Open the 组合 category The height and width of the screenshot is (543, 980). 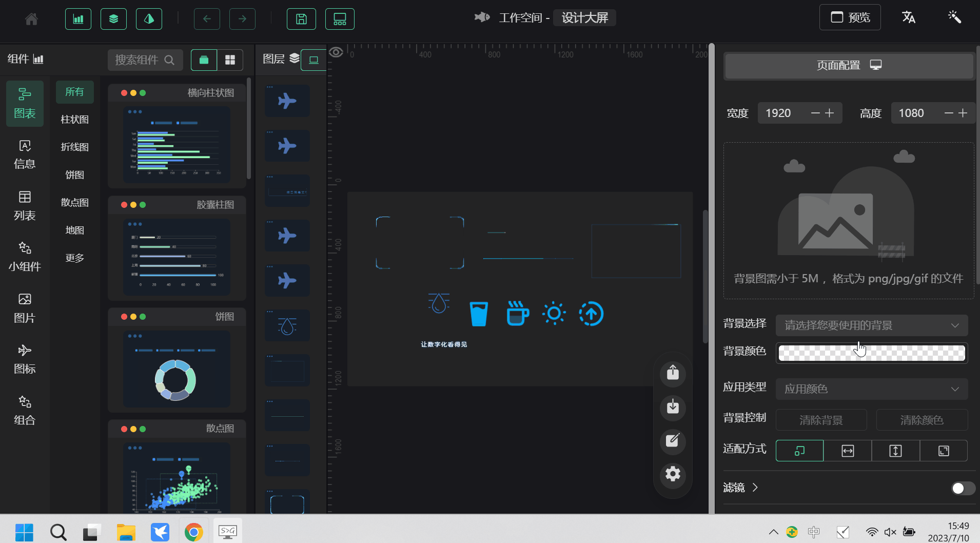25,411
